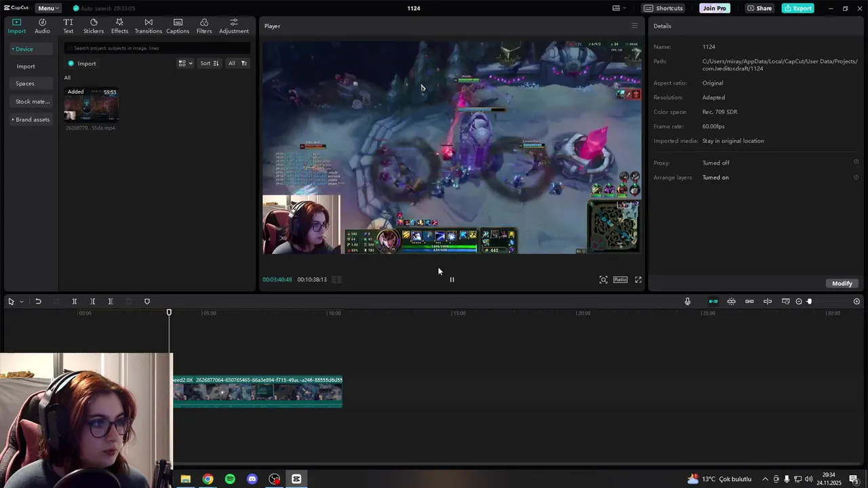Click the Arrange layers info icon
This screenshot has height=488, width=868.
(x=856, y=177)
